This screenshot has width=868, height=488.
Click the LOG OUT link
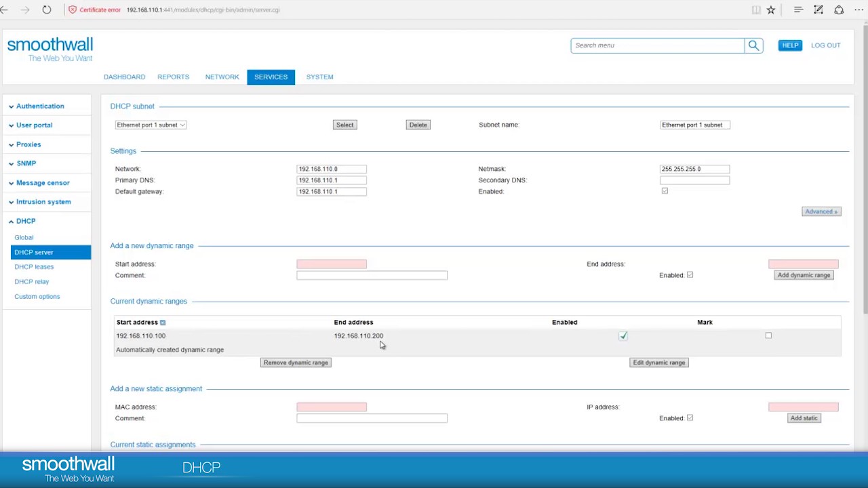tap(825, 45)
